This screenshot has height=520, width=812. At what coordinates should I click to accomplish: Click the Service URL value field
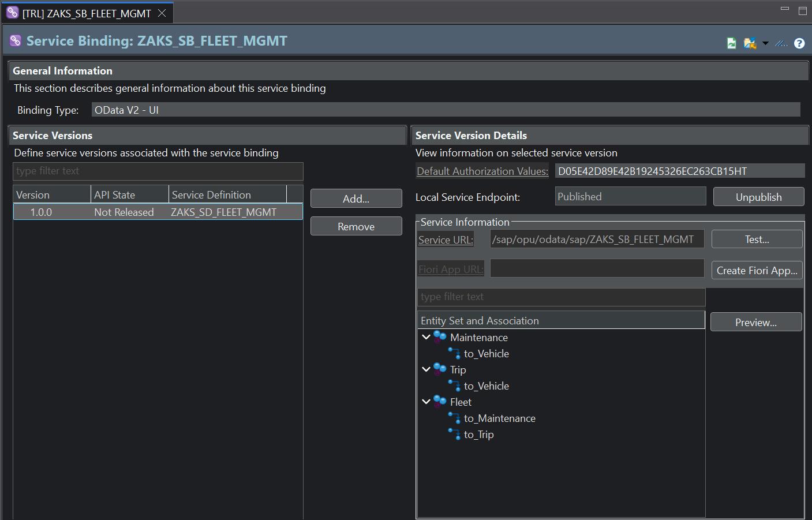point(597,239)
